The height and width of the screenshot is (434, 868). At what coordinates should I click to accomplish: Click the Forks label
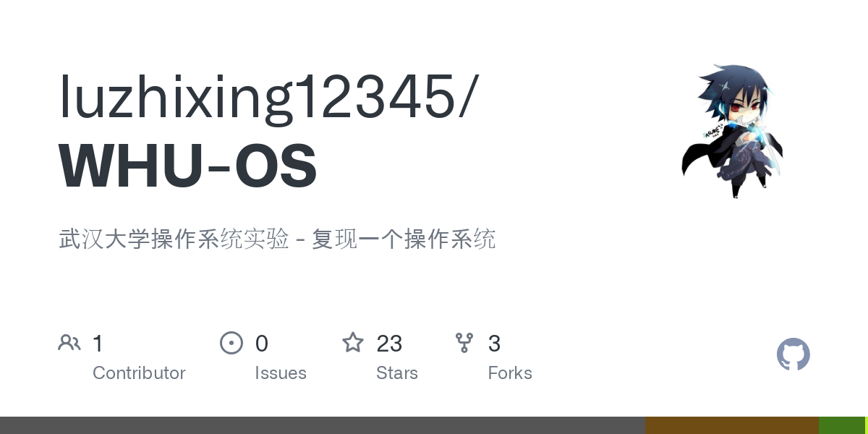pos(510,373)
